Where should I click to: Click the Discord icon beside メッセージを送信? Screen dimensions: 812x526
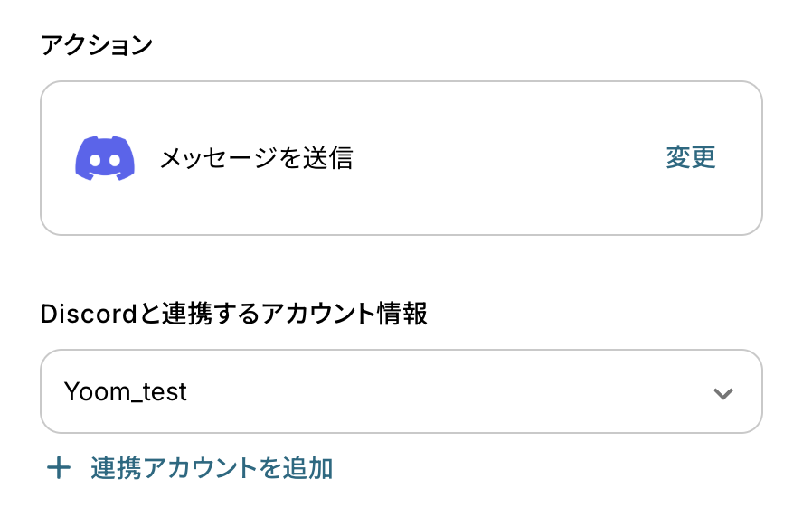click(x=105, y=158)
